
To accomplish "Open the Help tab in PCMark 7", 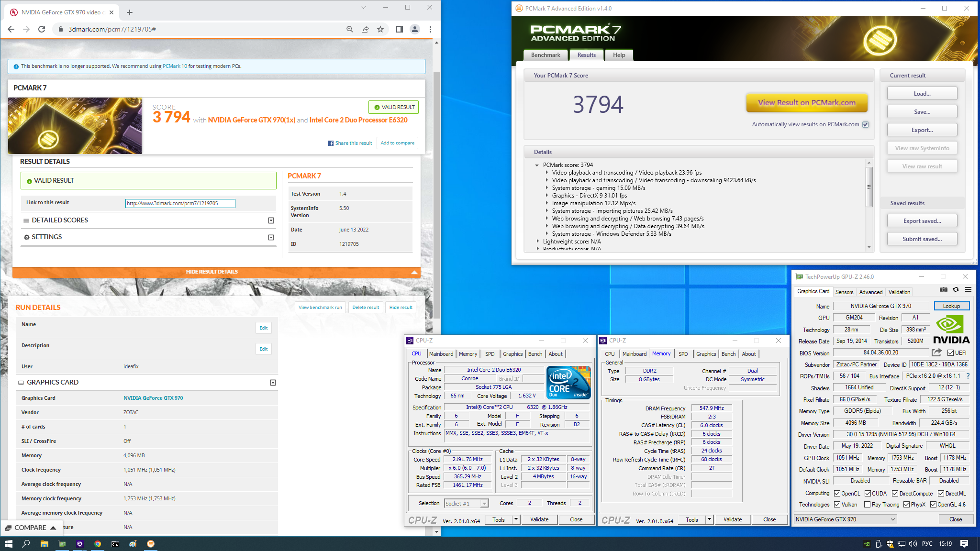I will (x=619, y=55).
